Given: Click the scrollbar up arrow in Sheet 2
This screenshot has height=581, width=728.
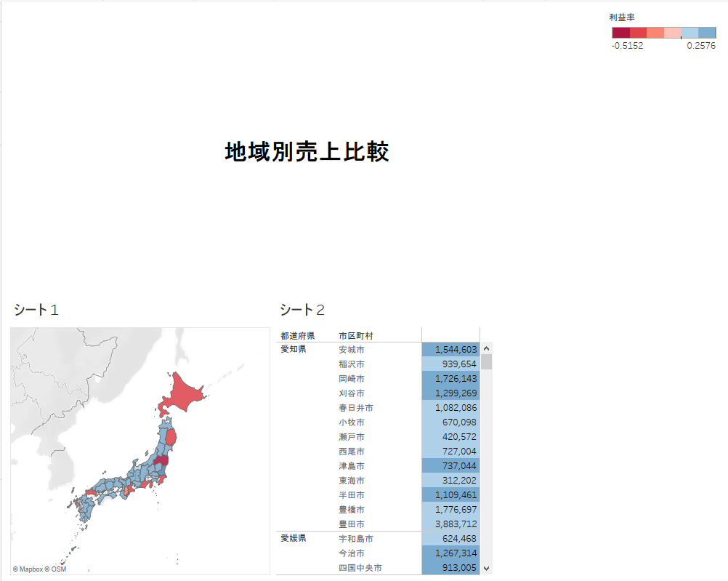Looking at the screenshot, I should point(486,348).
